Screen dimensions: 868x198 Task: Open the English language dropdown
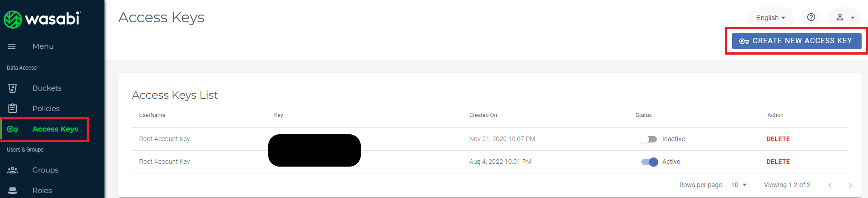770,18
